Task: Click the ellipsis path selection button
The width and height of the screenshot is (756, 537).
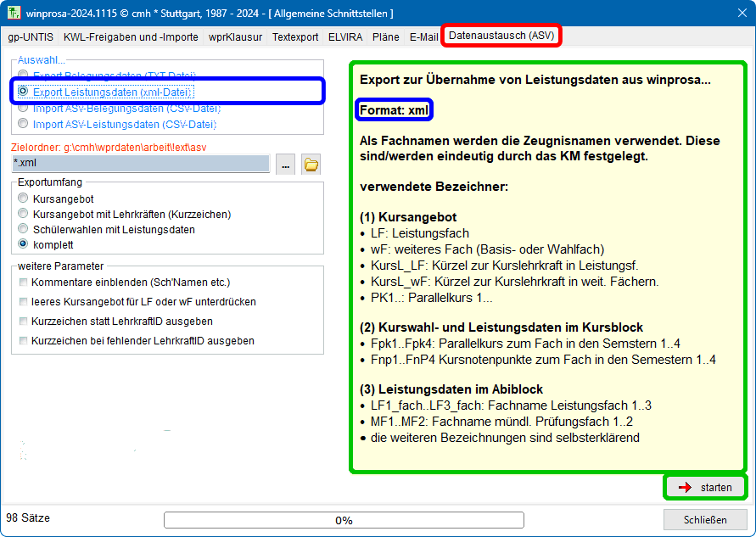Action: pos(285,165)
